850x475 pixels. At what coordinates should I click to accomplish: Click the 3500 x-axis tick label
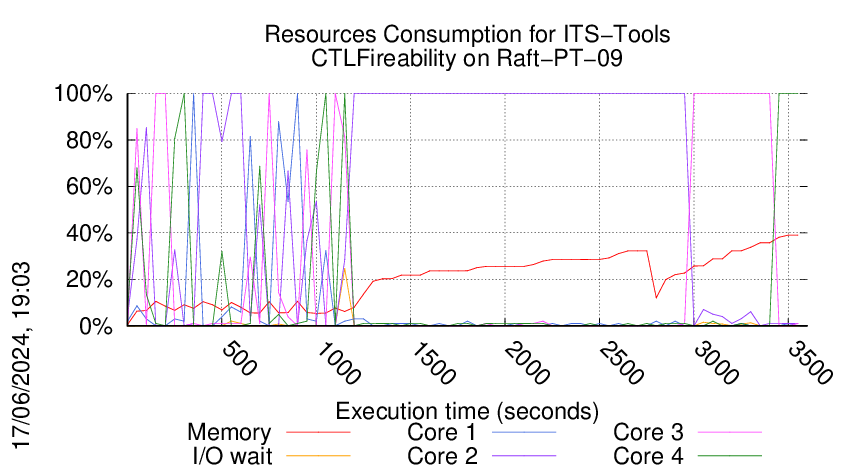(810, 362)
